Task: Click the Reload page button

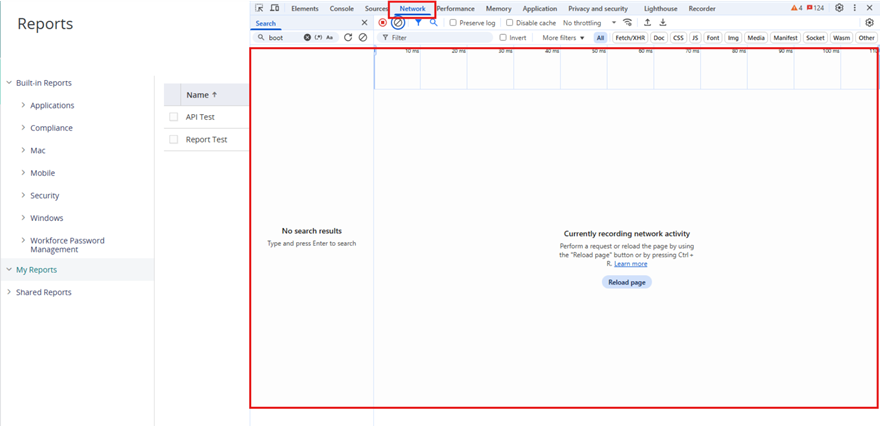Action: coord(627,282)
